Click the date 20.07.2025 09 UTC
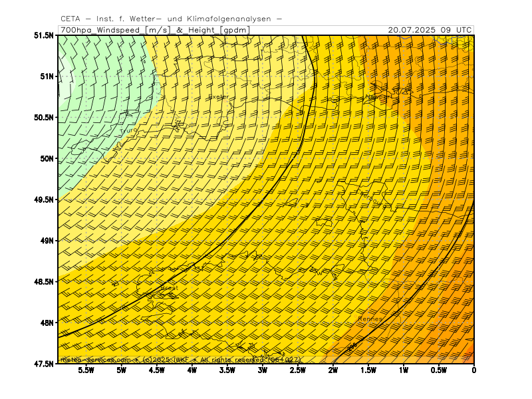 coord(430,30)
